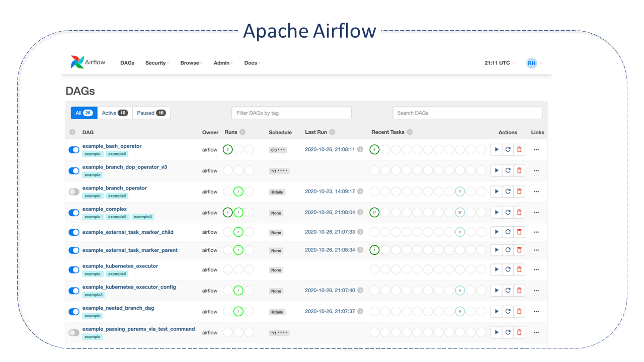Trigger the example_bash_operator DAG
This screenshot has height=362, width=644.
(x=497, y=149)
